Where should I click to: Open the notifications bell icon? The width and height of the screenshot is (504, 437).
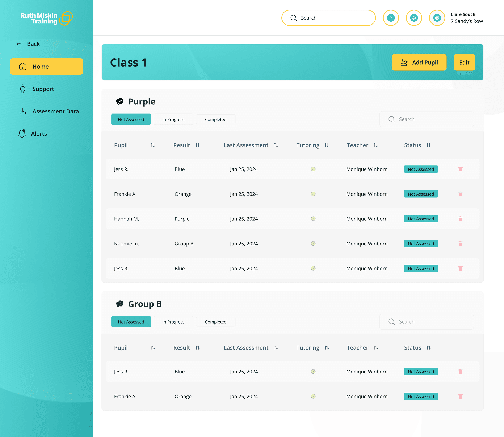click(414, 18)
